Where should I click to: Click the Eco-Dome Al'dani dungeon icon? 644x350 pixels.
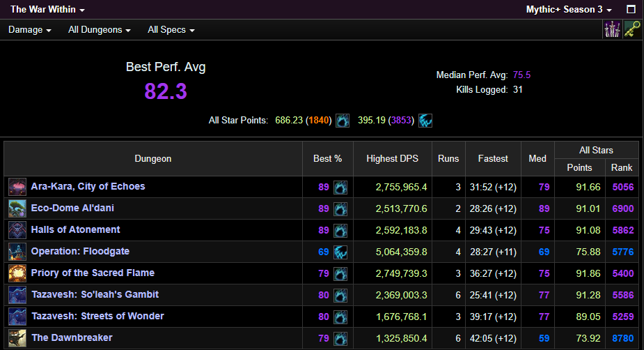17,208
